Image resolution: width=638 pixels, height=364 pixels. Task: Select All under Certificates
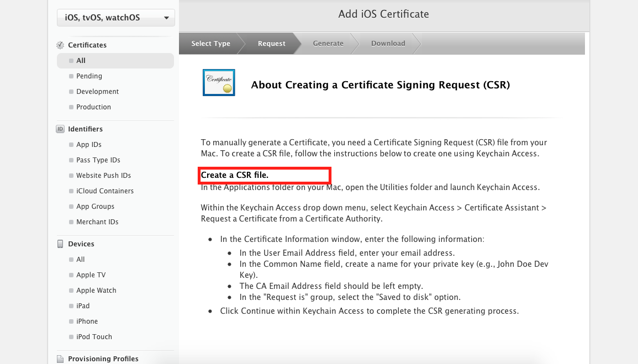[115, 61]
